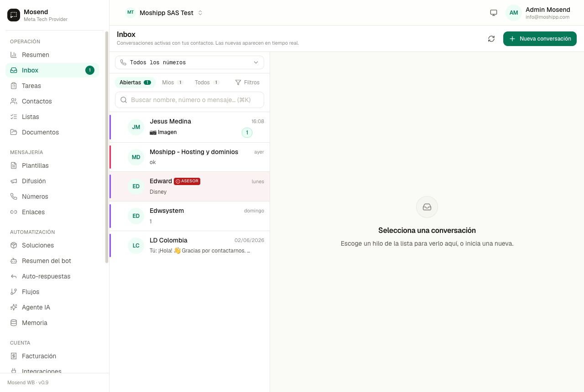Open Tareas in sidebar
The height and width of the screenshot is (392, 584).
tap(52, 86)
